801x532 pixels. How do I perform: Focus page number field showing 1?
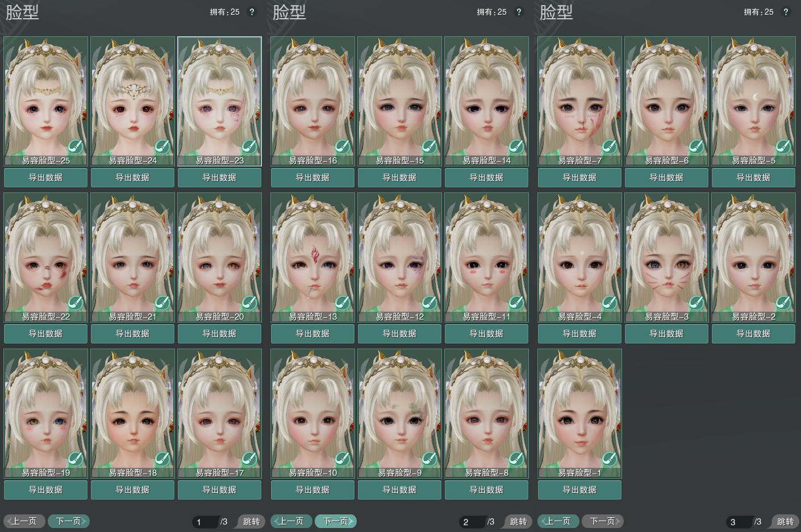[x=205, y=522]
